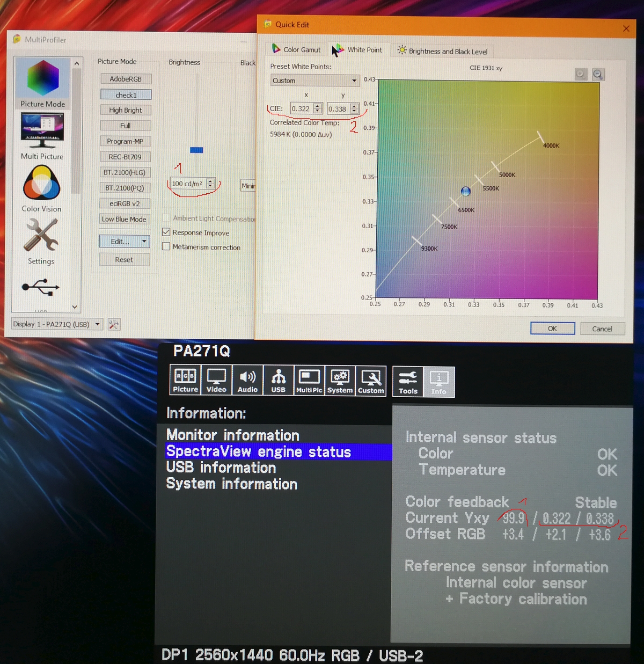644x664 pixels.
Task: Enable Ambient Light Compensation checkbox
Action: [166, 218]
